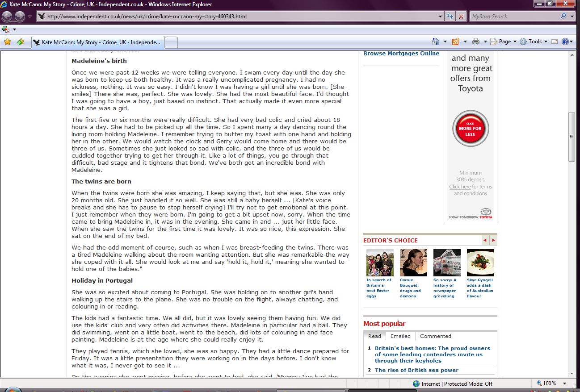580x392 pixels.
Task: Open the zoom level dropdown arrow
Action: pyautogui.click(x=565, y=384)
